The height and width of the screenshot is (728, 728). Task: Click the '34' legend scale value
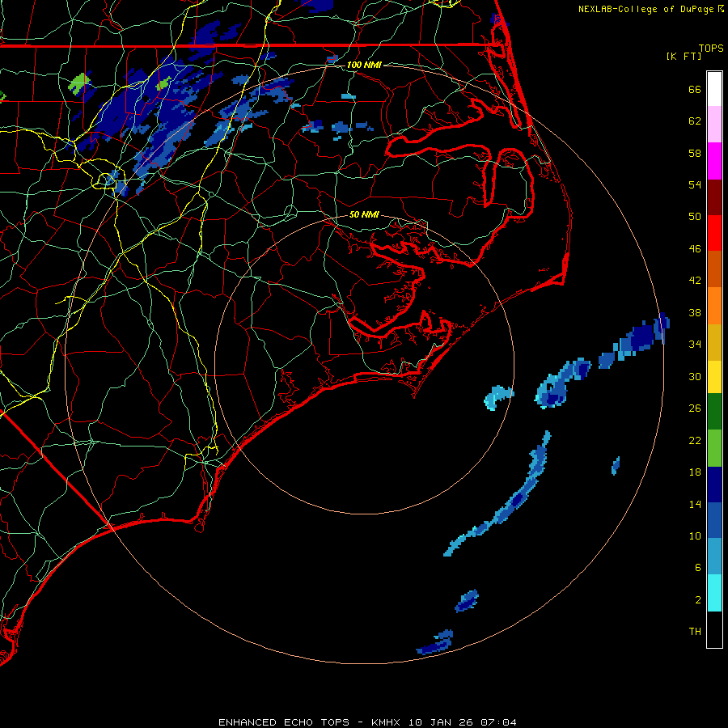click(695, 345)
